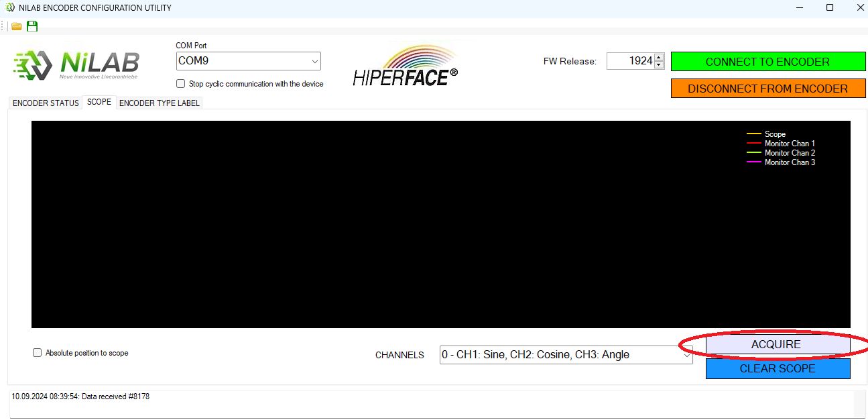This screenshot has width=868, height=420.
Task: Toggle Absolute position to scope checkbox
Action: [38, 353]
